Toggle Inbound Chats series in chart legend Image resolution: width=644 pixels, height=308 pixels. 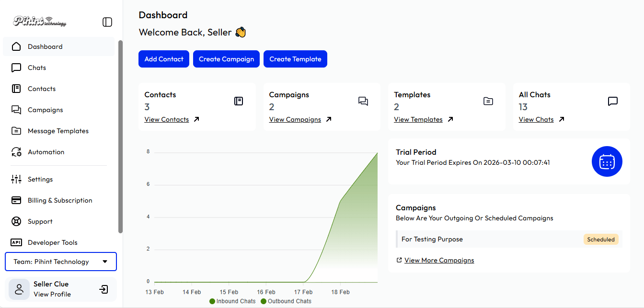232,301
